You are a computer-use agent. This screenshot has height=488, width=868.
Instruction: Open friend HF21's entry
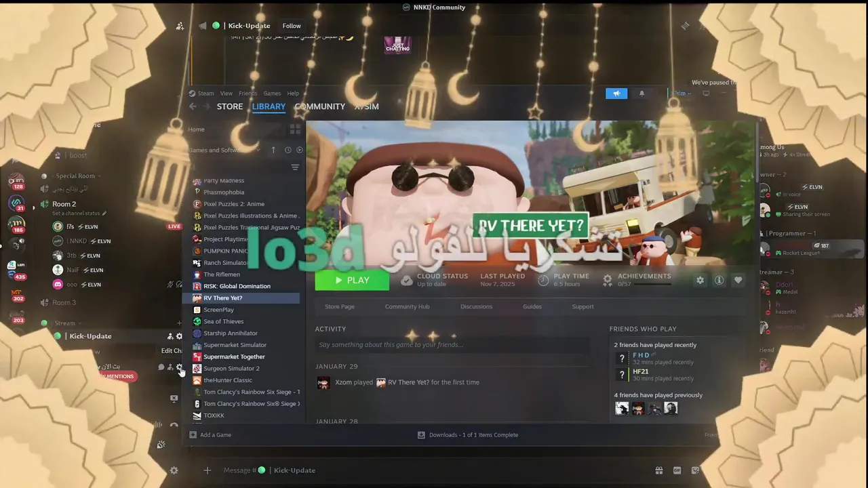point(640,371)
